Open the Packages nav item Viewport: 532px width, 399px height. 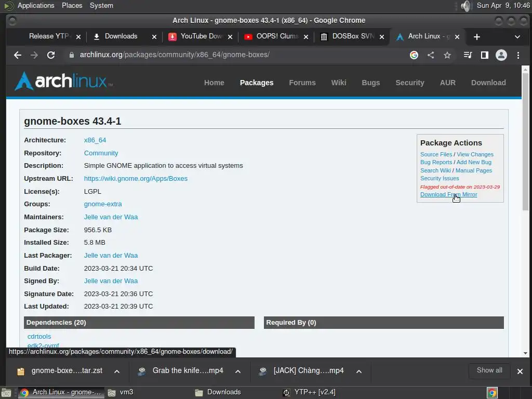(x=257, y=83)
